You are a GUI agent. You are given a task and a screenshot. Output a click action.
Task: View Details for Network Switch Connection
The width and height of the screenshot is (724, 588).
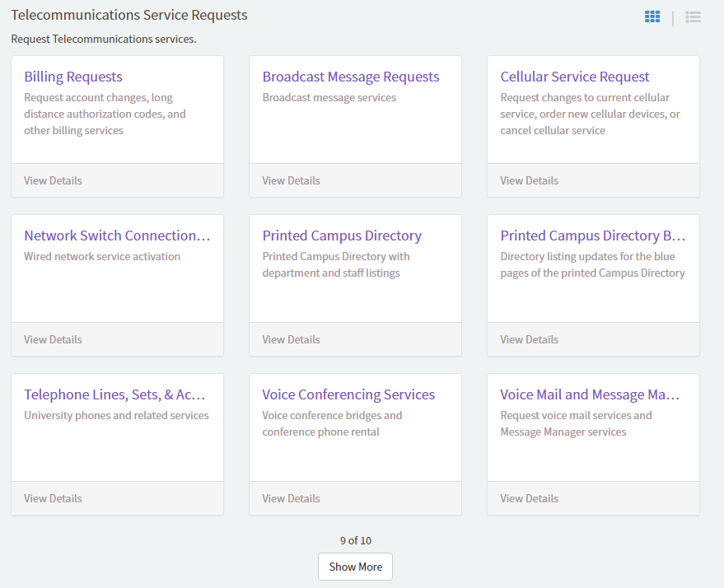(53, 339)
